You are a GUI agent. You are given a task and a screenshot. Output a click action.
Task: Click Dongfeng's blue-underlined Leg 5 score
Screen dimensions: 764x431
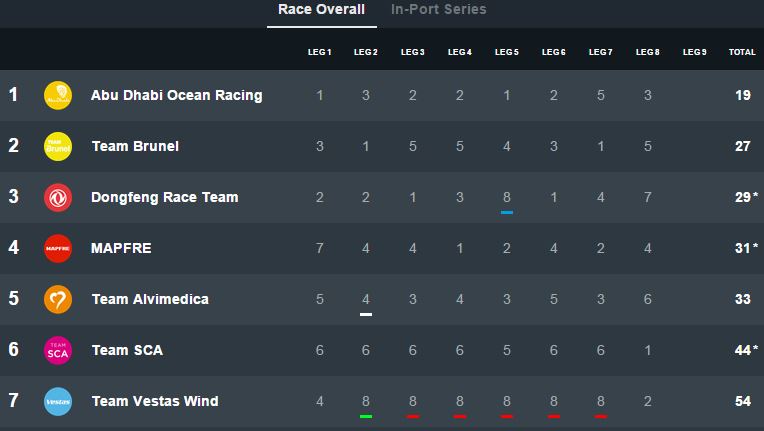point(507,198)
